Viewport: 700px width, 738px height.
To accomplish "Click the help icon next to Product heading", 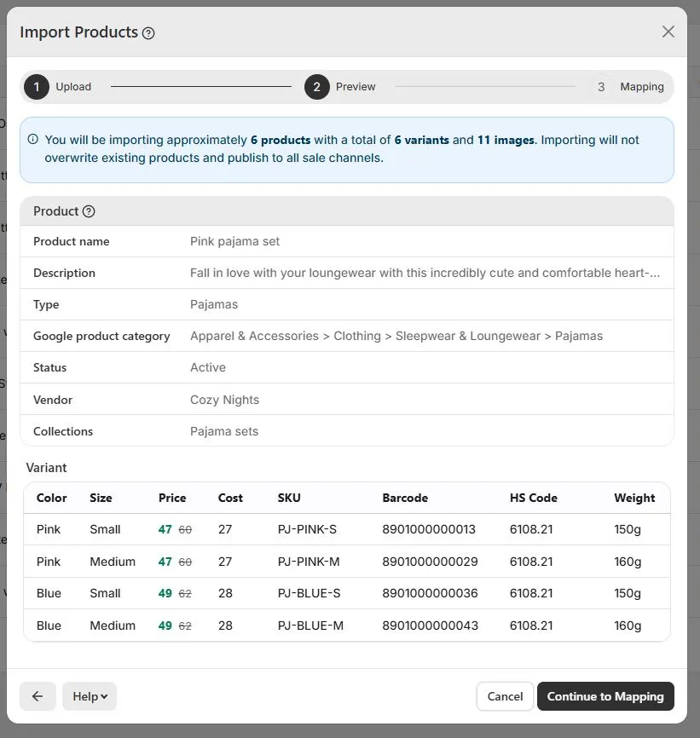I will 89,211.
